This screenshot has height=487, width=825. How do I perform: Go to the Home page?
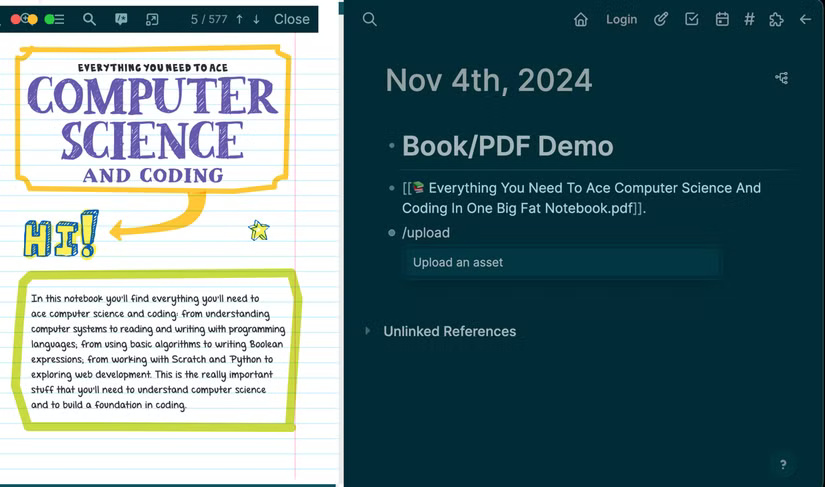[580, 19]
